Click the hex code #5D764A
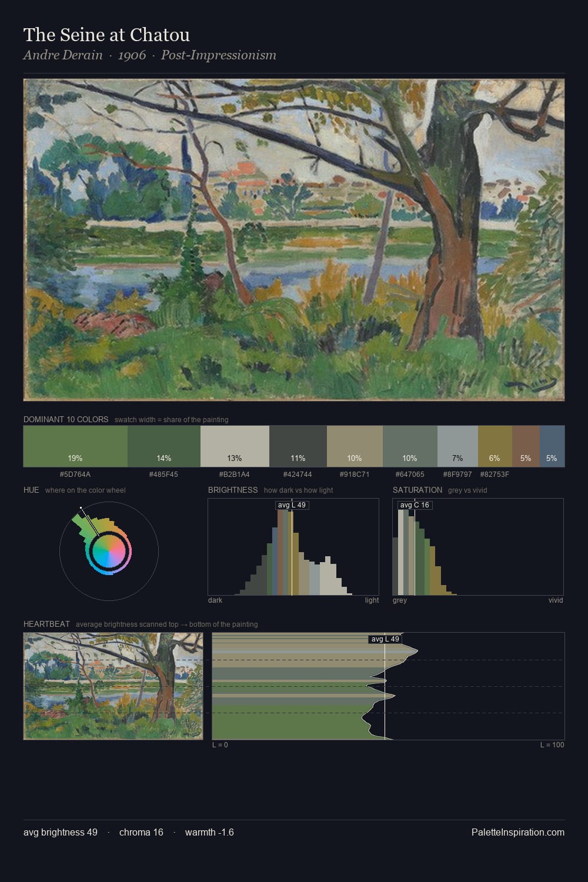Viewport: 588px width, 882px height. click(x=75, y=475)
